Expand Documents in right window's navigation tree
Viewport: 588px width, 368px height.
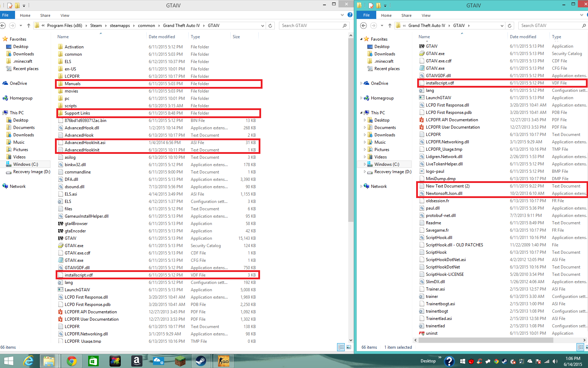tap(365, 128)
